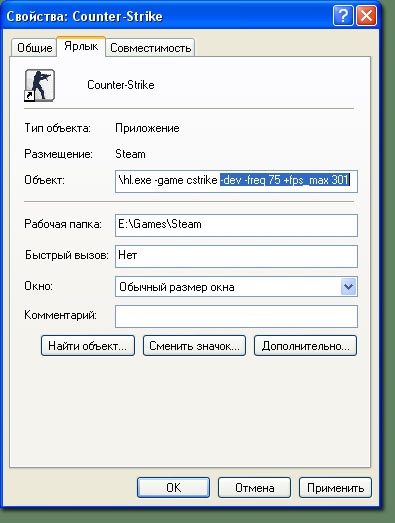The width and height of the screenshot is (395, 523).
Task: Open the Дополнительно settings button
Action: click(x=305, y=346)
